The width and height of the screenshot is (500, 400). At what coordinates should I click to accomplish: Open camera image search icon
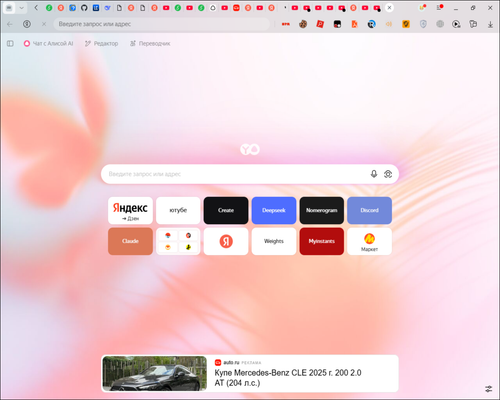(x=388, y=174)
